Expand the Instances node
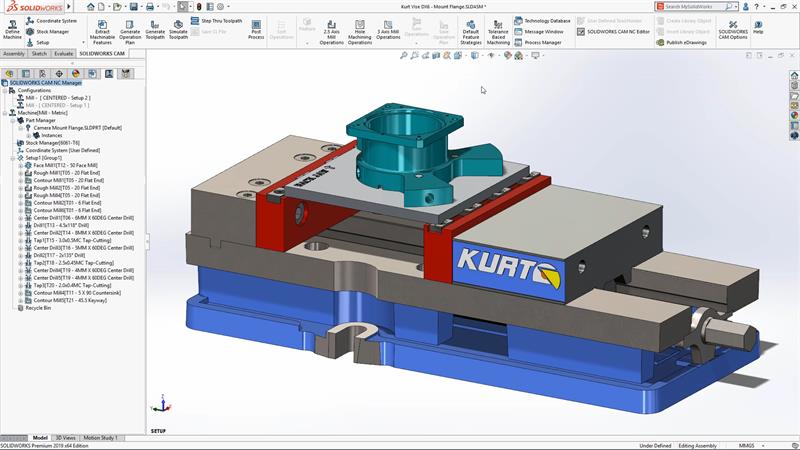 [29, 135]
